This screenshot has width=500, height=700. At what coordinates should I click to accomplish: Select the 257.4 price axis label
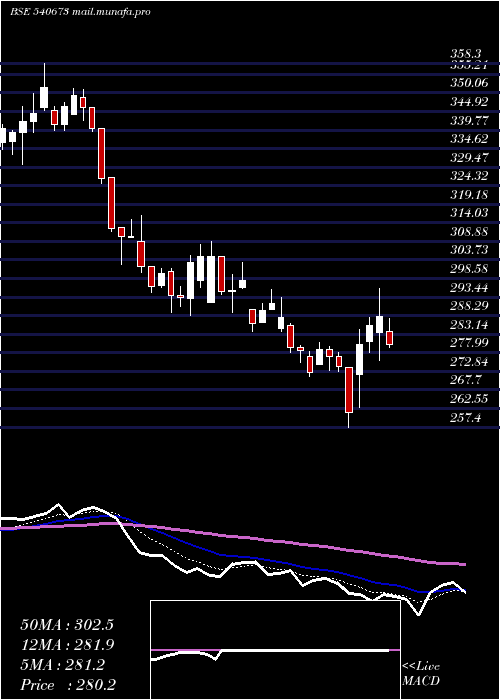coord(466,418)
